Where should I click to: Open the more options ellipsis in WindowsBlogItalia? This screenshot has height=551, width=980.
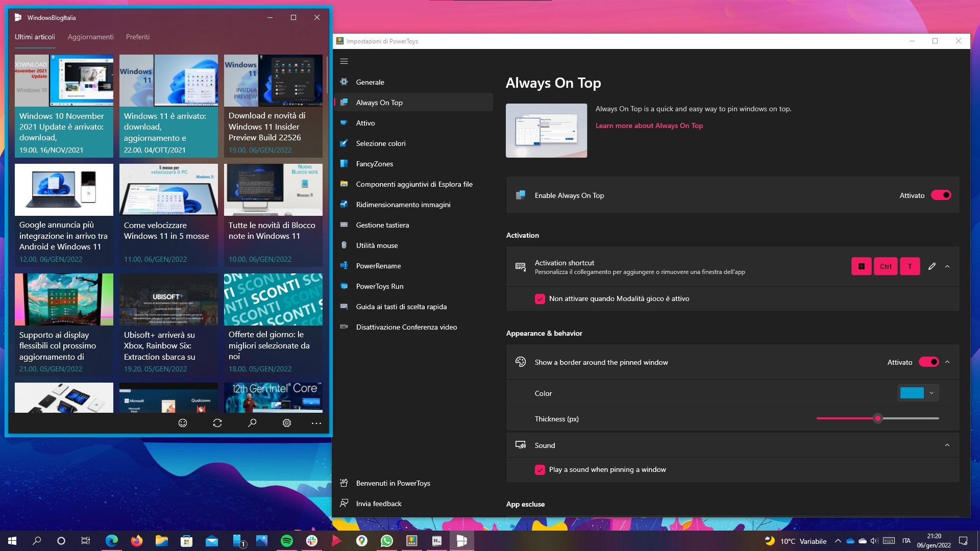tap(316, 423)
